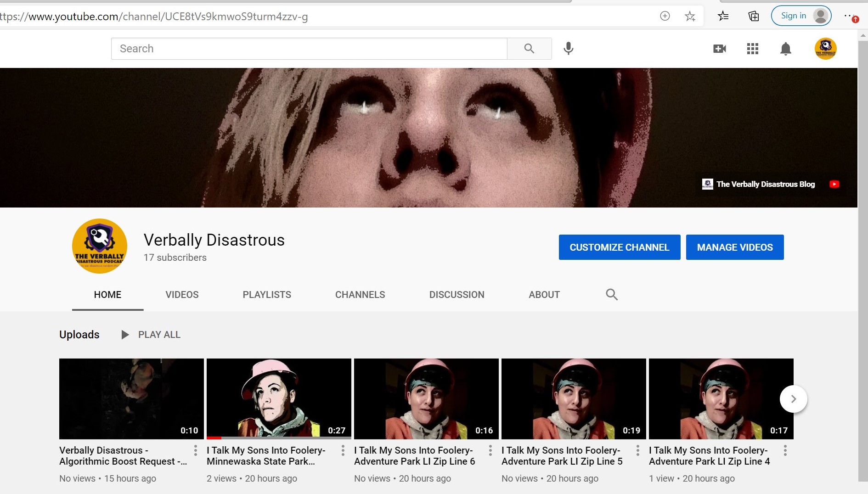Open options menu for Algorithmic Boost Request video

(195, 450)
